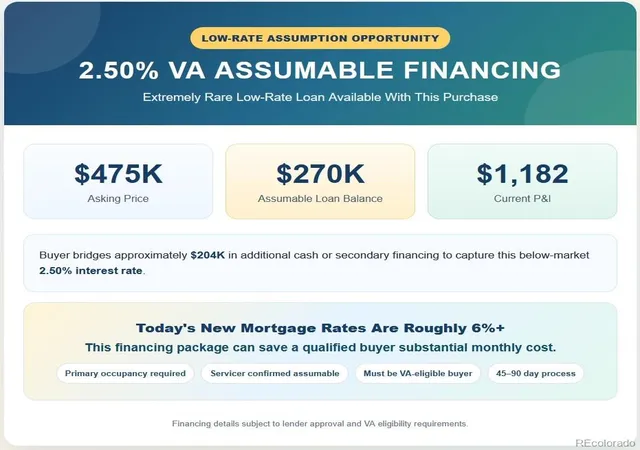Click the Current P&I label
The width and height of the screenshot is (640, 450).
click(x=522, y=199)
